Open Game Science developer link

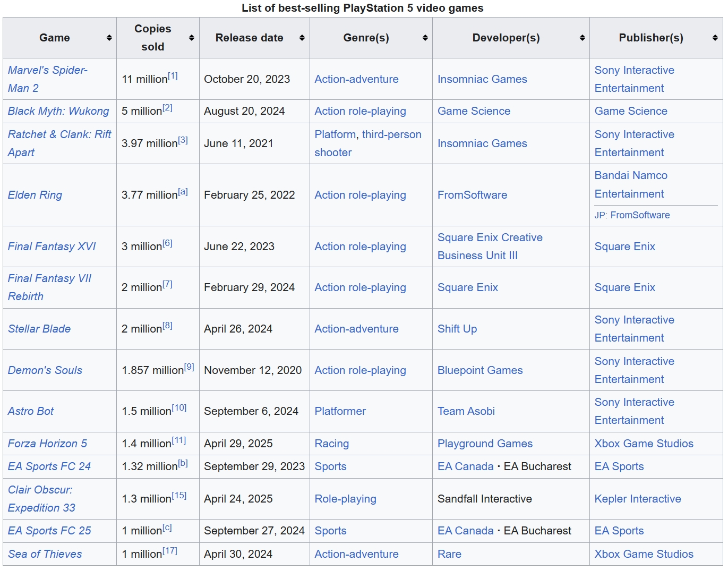point(474,111)
